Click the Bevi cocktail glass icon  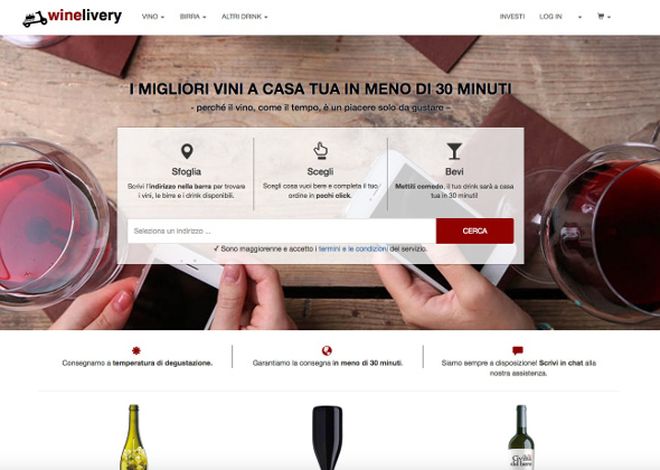click(x=454, y=151)
